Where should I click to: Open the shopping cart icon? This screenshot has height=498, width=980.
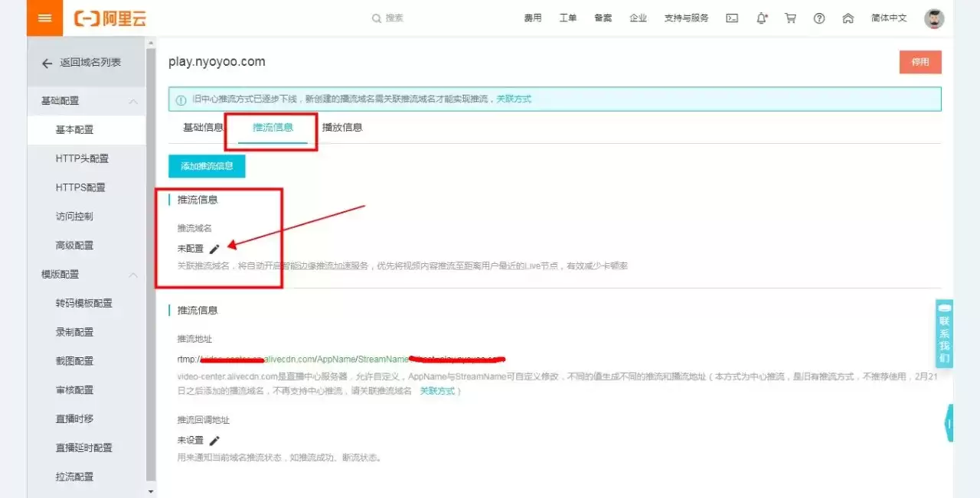(x=790, y=18)
